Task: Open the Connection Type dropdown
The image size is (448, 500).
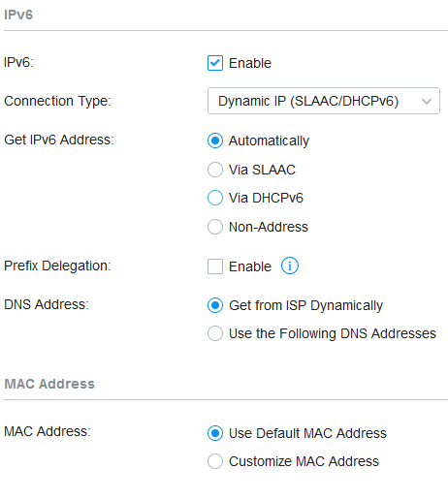Action: pos(324,101)
